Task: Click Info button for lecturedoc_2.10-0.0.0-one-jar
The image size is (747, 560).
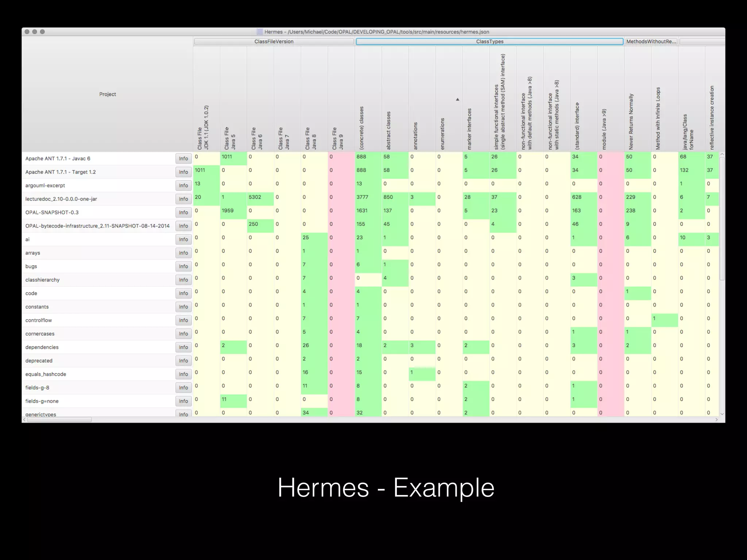Action: [183, 199]
